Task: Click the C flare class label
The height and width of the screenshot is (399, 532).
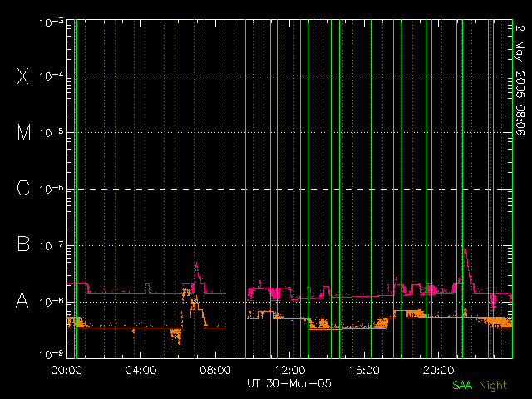Action: tap(23, 188)
